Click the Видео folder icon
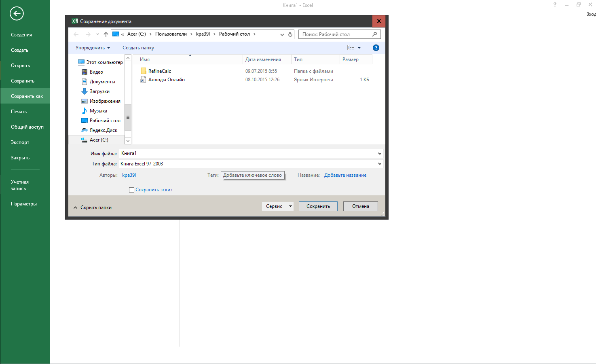 pos(85,72)
